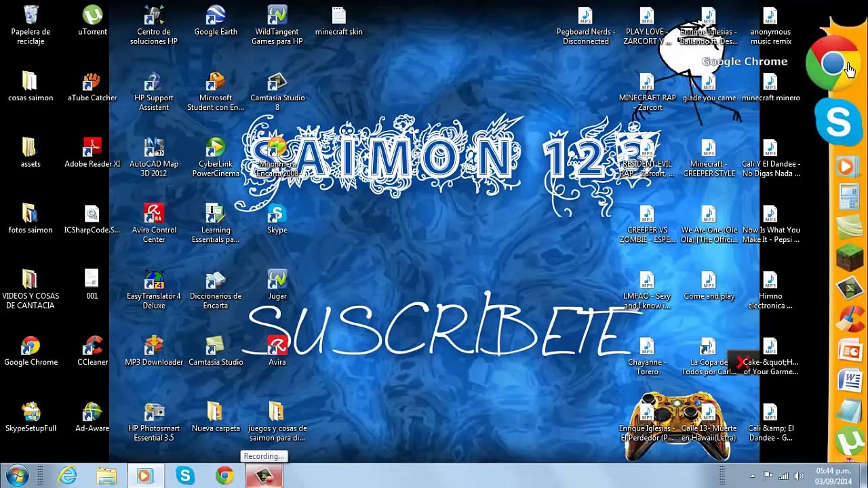Open juegos y cosas de saimon folder
This screenshot has width=868, height=488.
coord(277,422)
